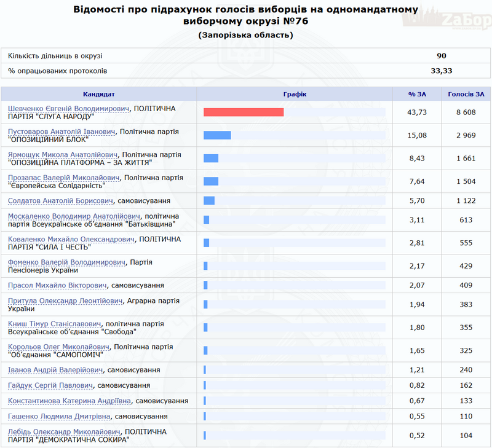Open Лебідь Олександр Миколайович candidate link

(64, 431)
